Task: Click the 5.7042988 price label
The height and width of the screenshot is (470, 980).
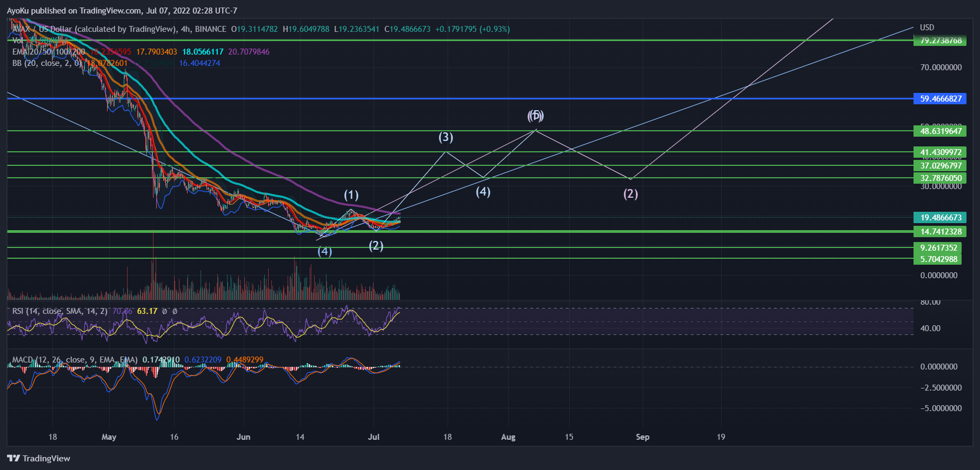Action: pos(938,259)
